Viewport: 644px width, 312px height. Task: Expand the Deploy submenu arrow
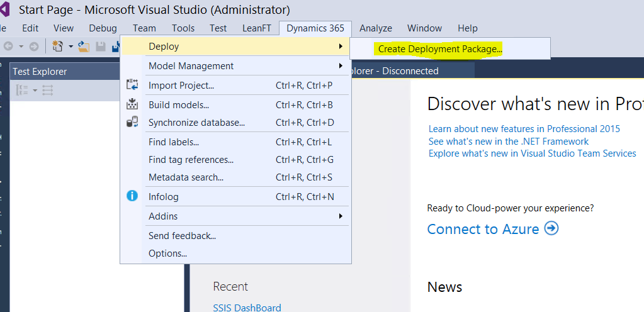coord(341,47)
